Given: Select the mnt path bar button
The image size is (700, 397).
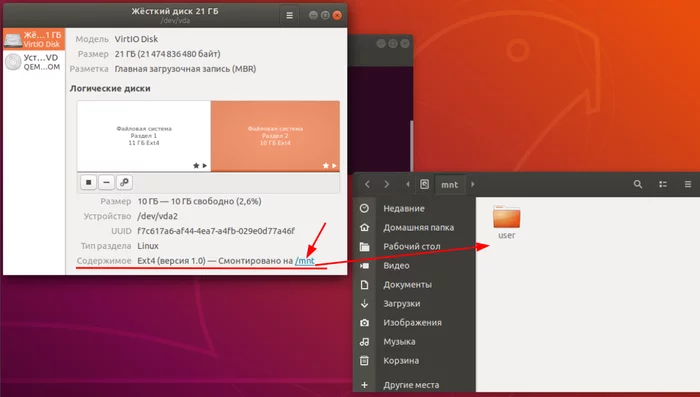Looking at the screenshot, I should pos(450,184).
